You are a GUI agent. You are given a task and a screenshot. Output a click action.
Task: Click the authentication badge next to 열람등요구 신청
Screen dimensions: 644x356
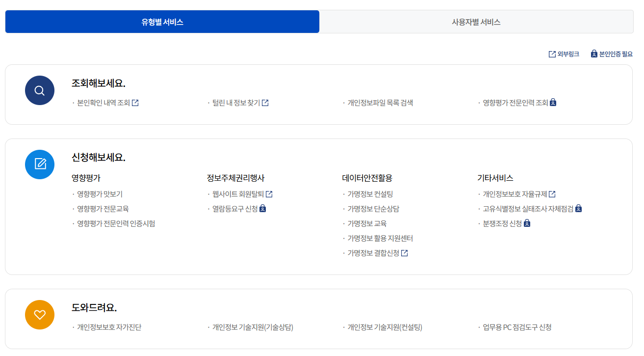click(263, 209)
